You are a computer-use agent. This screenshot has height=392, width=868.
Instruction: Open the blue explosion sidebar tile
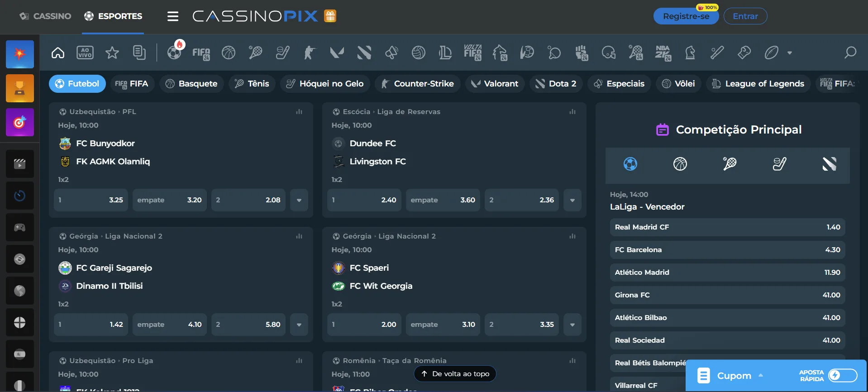click(20, 54)
